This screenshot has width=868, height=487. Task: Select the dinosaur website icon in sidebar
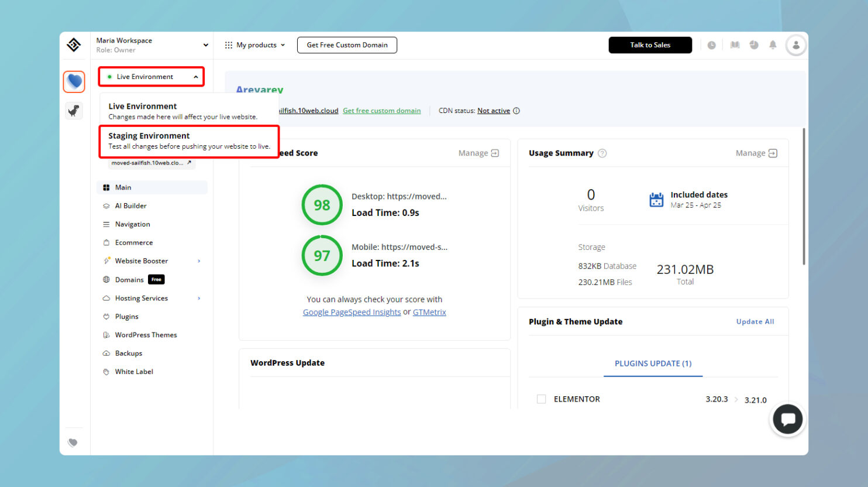coord(74,111)
